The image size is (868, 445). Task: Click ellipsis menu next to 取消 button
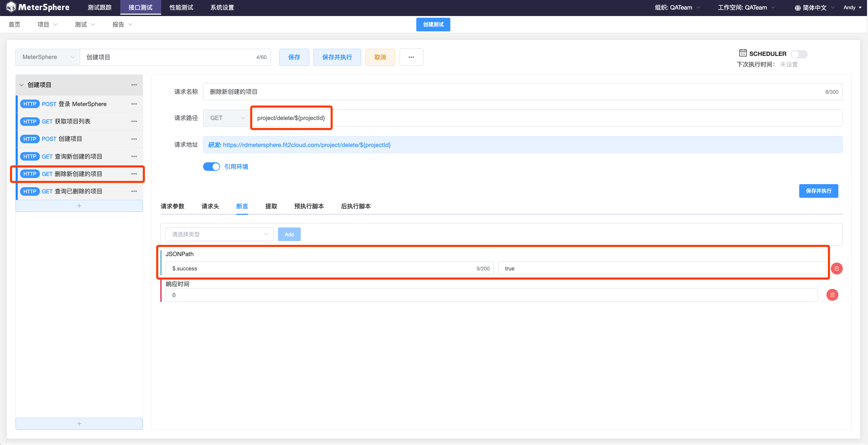(411, 57)
